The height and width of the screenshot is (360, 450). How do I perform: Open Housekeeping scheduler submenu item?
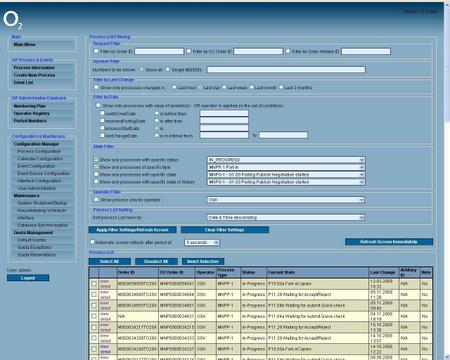pos(42,210)
